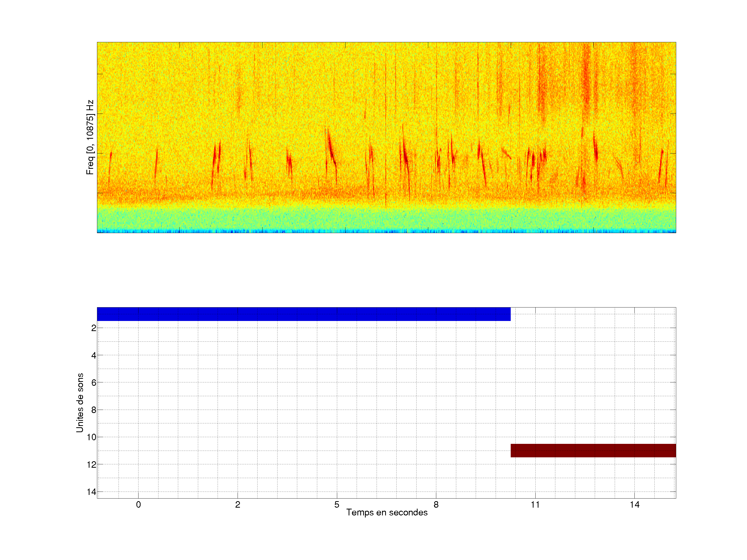The width and height of the screenshot is (747, 560).
Task: Click y-axis tick label 10
Action: point(92,437)
